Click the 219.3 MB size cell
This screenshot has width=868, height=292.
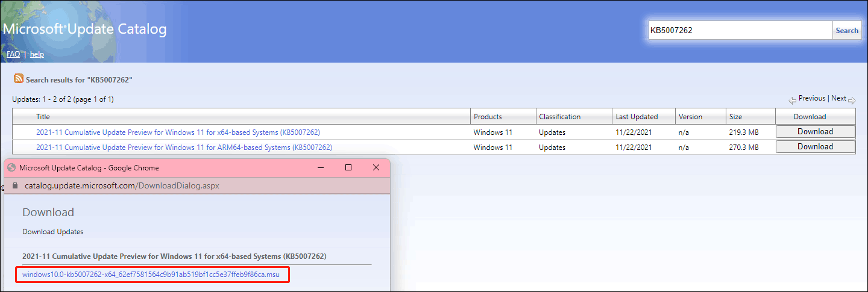click(x=743, y=132)
